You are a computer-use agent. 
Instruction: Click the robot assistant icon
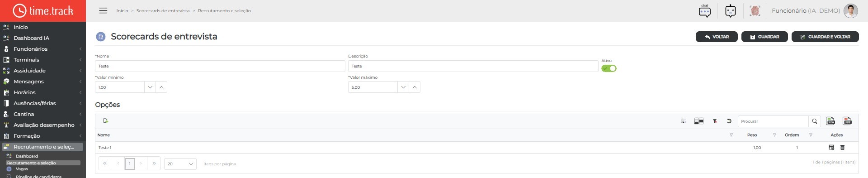[x=731, y=11]
